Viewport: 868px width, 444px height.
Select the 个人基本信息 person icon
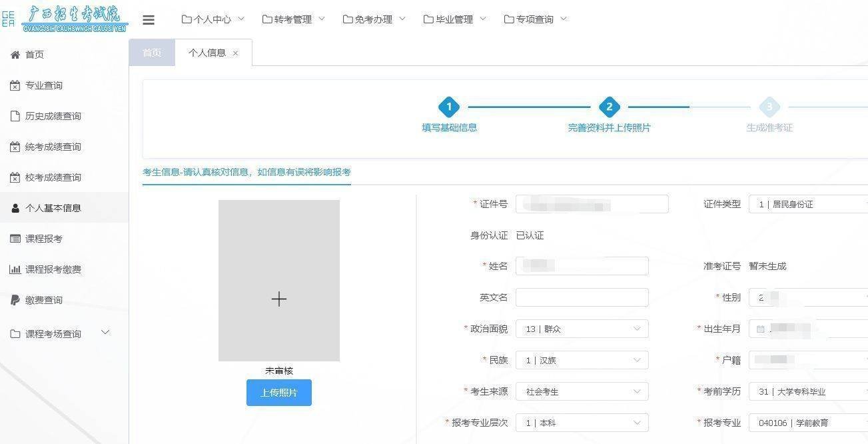click(x=15, y=207)
